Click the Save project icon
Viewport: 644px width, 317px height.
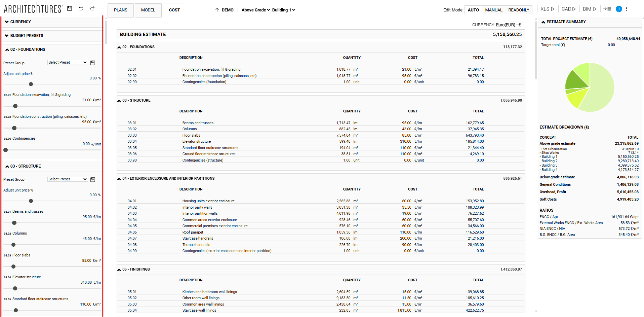point(70,8)
